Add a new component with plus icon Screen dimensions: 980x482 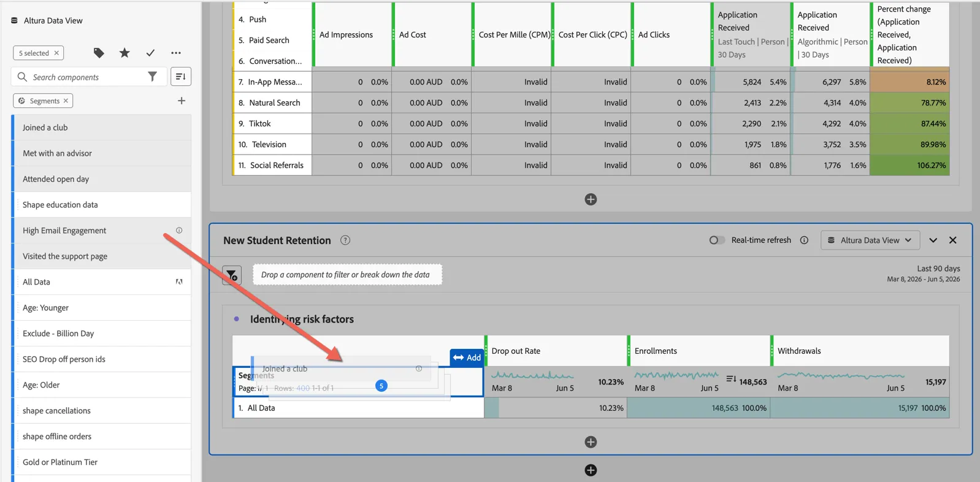(182, 101)
